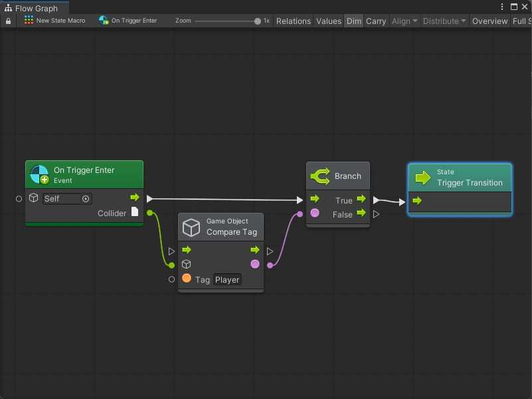
Task: Click the Compare Tag cube icon
Action: point(191,227)
